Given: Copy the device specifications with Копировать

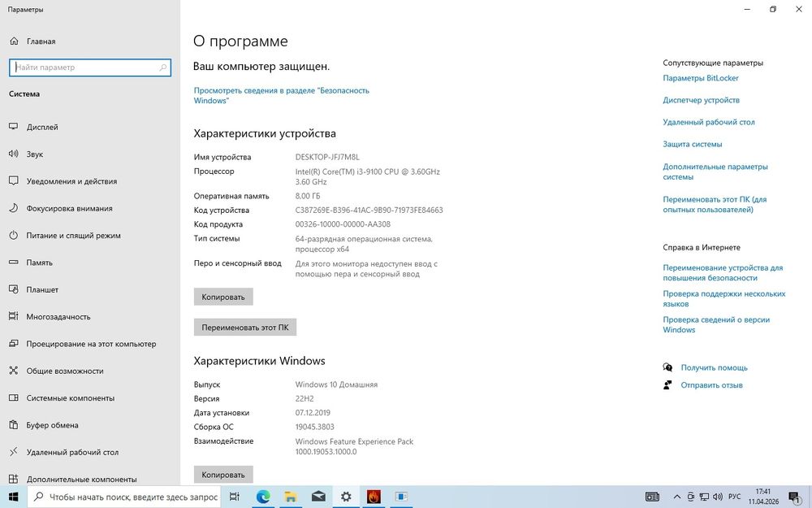Looking at the screenshot, I should click(x=223, y=297).
